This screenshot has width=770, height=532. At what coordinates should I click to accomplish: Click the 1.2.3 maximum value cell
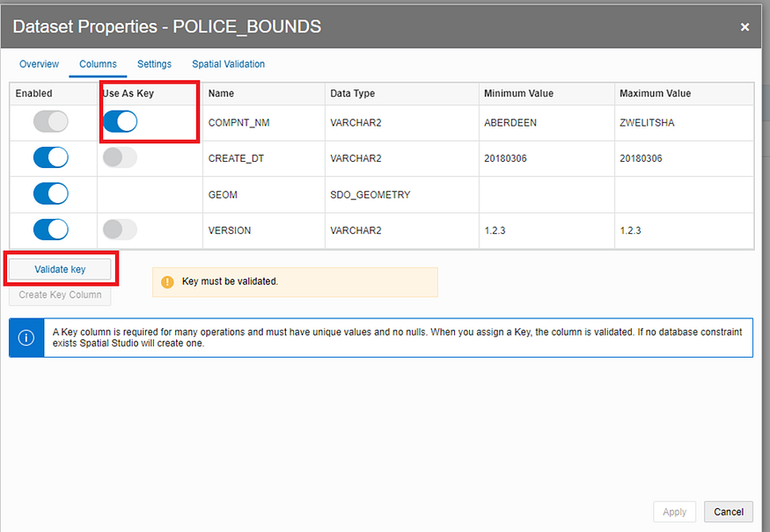684,230
